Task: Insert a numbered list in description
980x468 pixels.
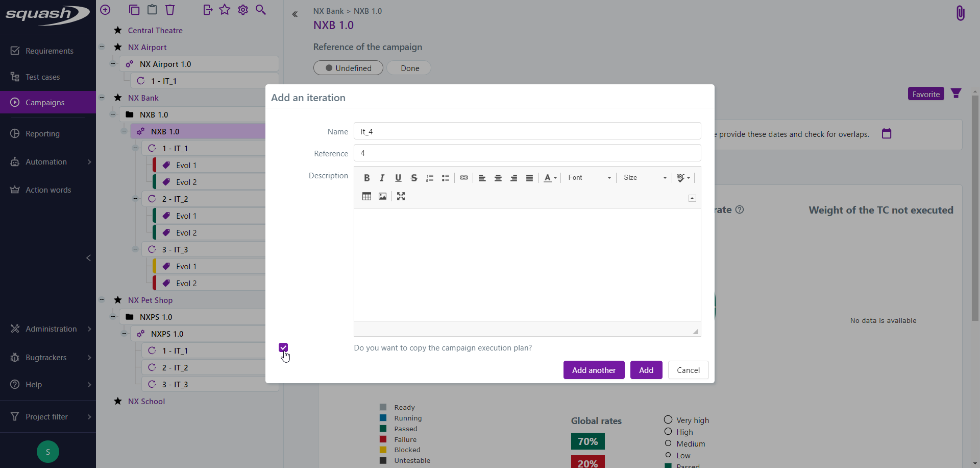Action: point(430,178)
